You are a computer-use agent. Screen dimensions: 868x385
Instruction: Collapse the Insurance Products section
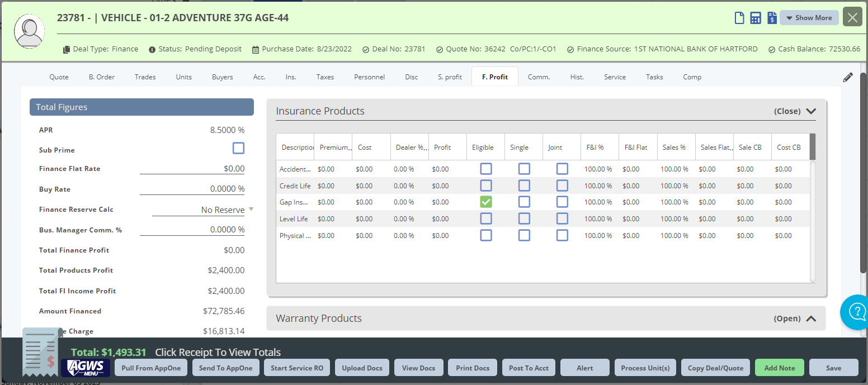coord(811,111)
